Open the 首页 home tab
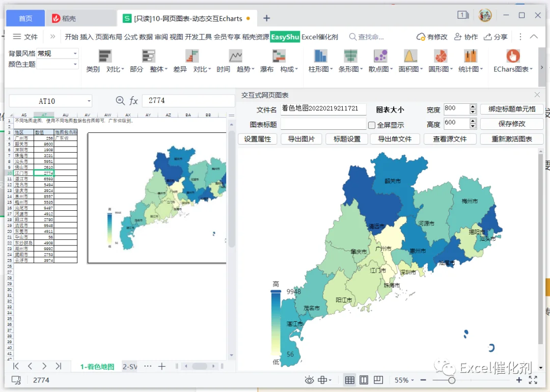Screen dimensions: 550x392 (25, 18)
